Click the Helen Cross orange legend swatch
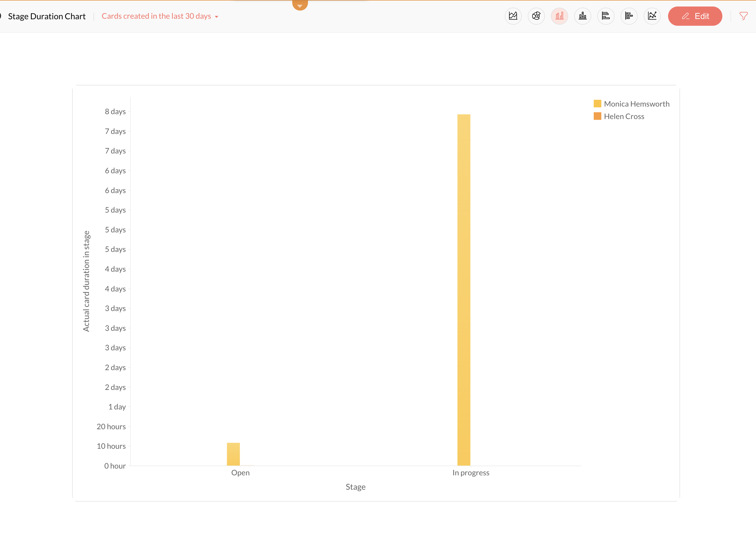Image resolution: width=756 pixels, height=548 pixels. 597,116
